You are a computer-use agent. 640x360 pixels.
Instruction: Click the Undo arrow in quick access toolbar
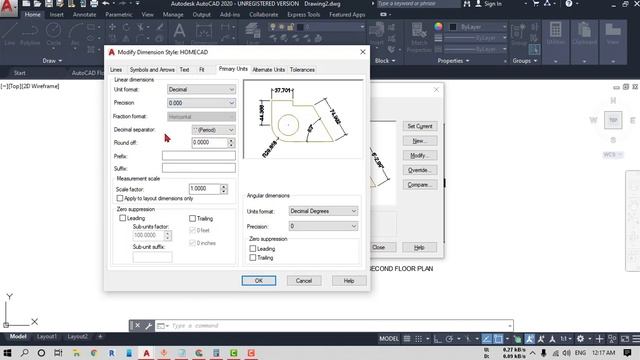106,4
